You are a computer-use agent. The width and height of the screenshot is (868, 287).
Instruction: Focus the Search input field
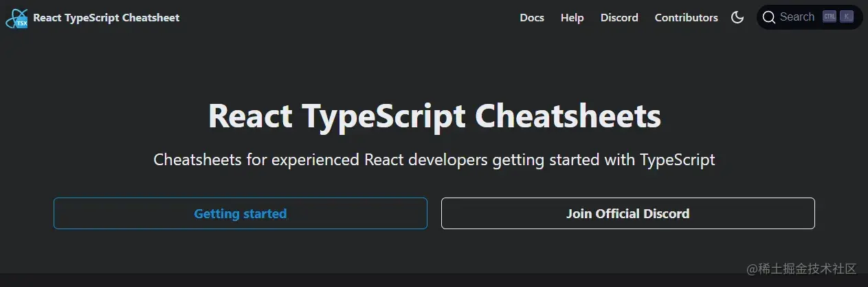coord(810,17)
